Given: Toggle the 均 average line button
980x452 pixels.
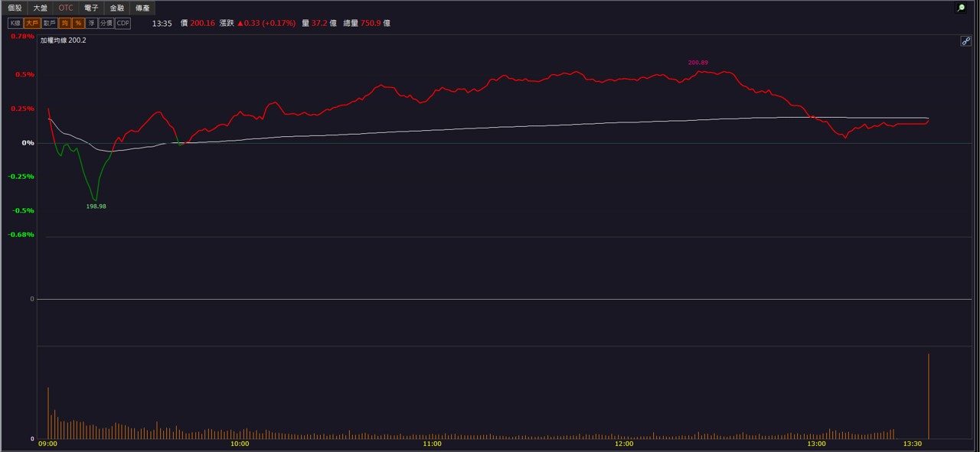Looking at the screenshot, I should coord(65,24).
